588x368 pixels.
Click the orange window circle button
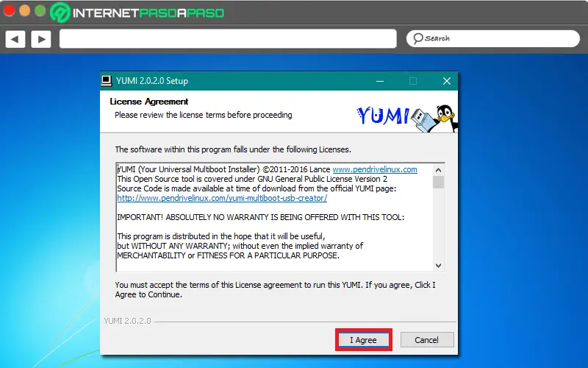(x=25, y=10)
